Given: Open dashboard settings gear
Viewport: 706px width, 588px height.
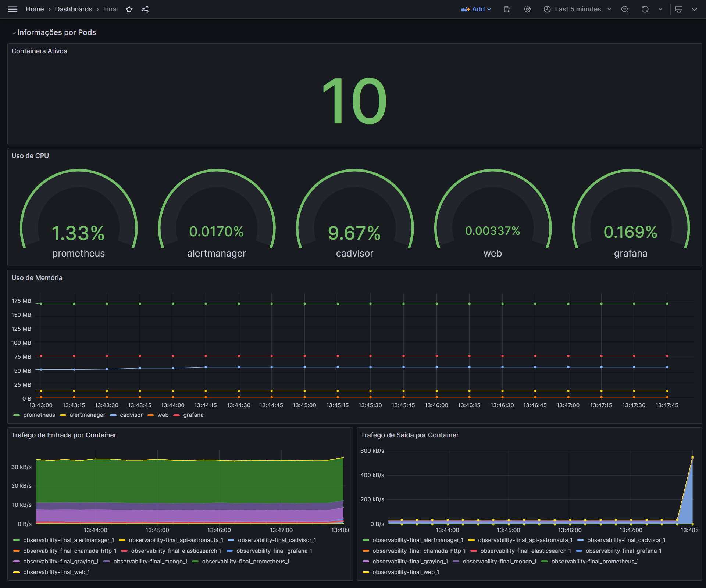Looking at the screenshot, I should (527, 9).
